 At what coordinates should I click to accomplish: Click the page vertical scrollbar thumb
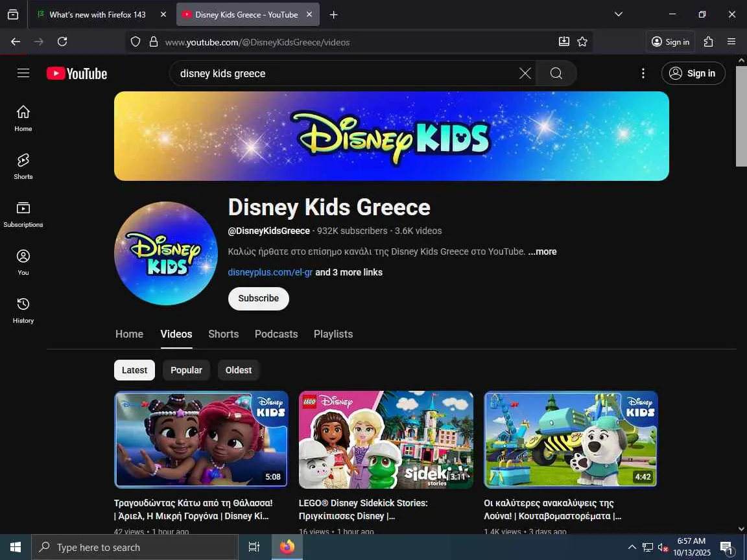741,116
